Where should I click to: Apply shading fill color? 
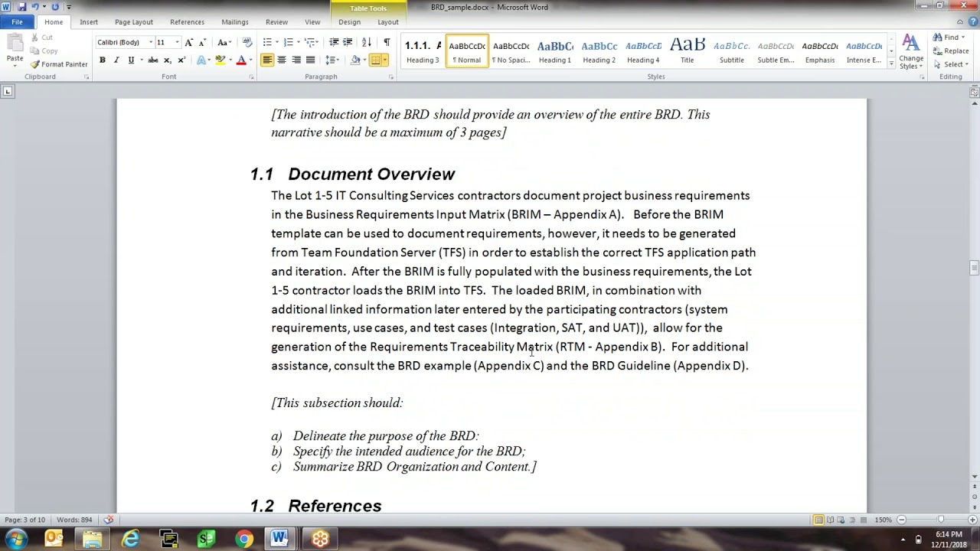[x=355, y=60]
